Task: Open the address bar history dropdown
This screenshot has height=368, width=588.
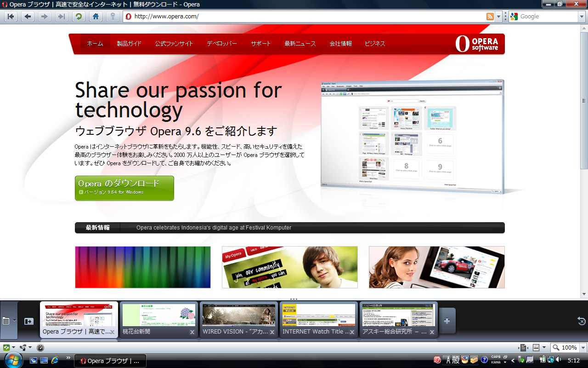Action: click(x=499, y=17)
